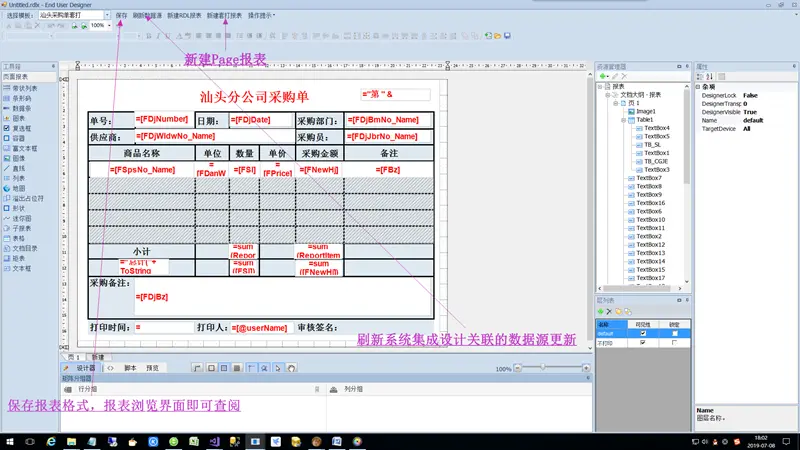Click the DesignerVisible property value True
Image resolution: width=800 pixels, height=450 pixels.
[750, 112]
